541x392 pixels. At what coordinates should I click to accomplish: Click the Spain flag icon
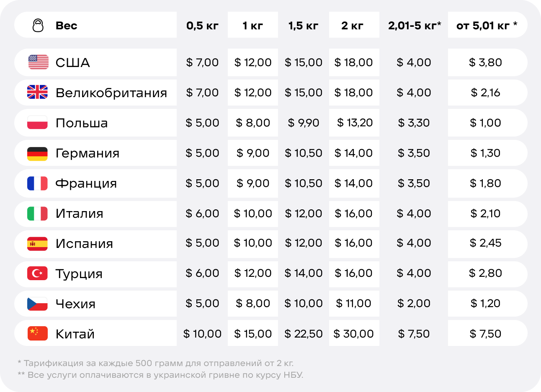[x=38, y=243]
